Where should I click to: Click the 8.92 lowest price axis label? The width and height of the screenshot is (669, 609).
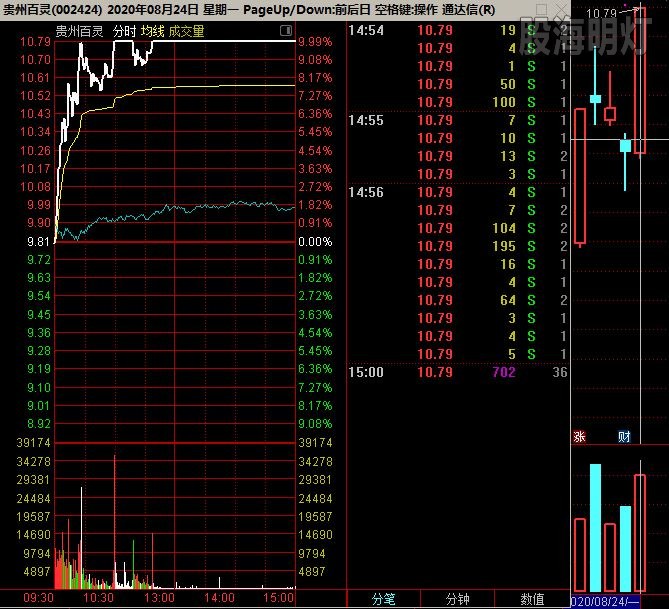[39, 424]
